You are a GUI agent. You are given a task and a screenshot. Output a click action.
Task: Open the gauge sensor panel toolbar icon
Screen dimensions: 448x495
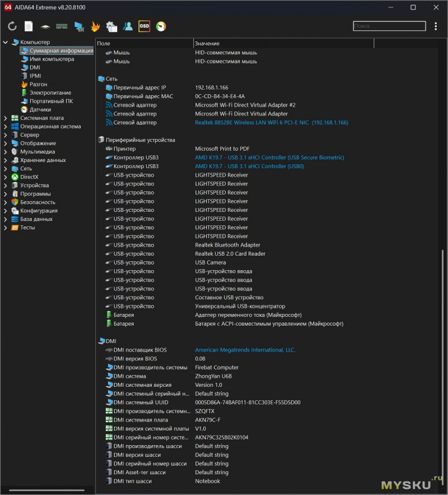pyautogui.click(x=161, y=26)
